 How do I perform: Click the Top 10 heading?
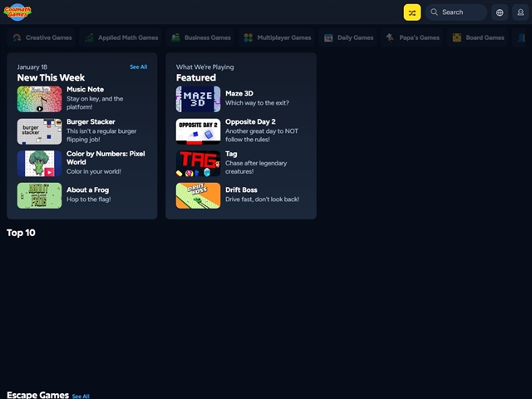21,233
